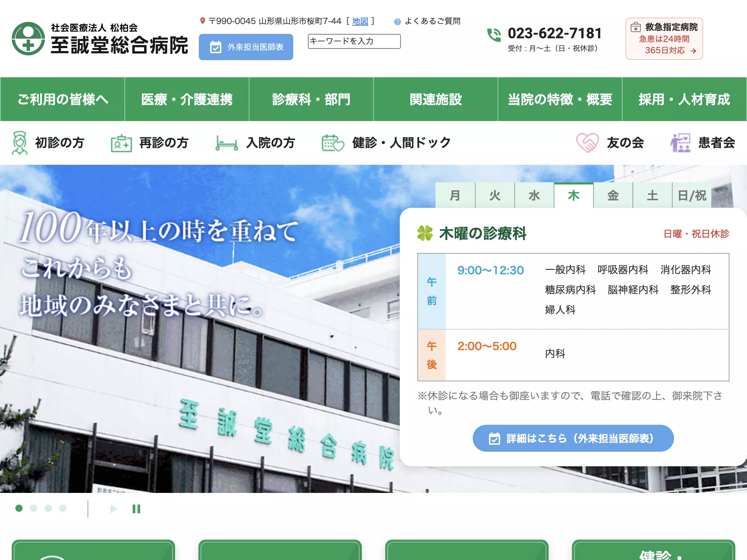Select the 月 schedule tab

pyautogui.click(x=455, y=195)
